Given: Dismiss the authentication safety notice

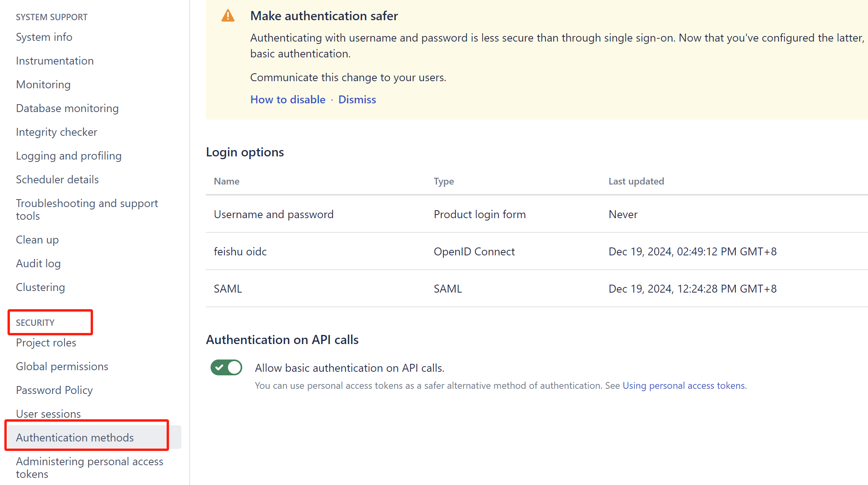Looking at the screenshot, I should pos(357,99).
